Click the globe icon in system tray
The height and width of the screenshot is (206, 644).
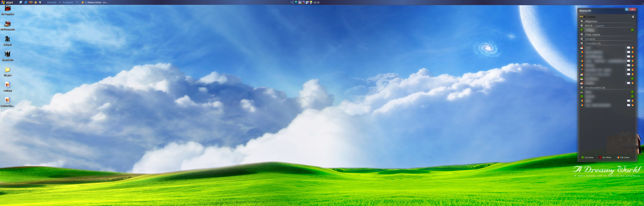click(x=296, y=2)
